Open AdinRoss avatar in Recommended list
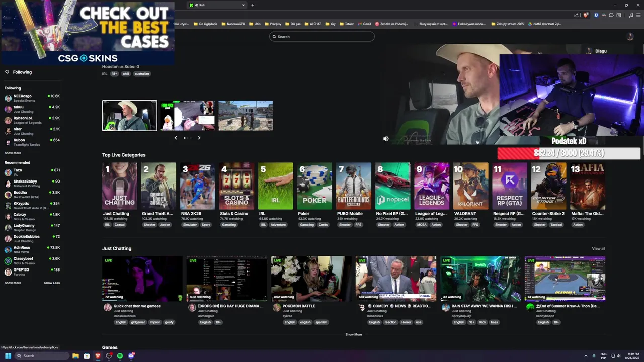Screen dimensions: 644x362 coord(8,250)
